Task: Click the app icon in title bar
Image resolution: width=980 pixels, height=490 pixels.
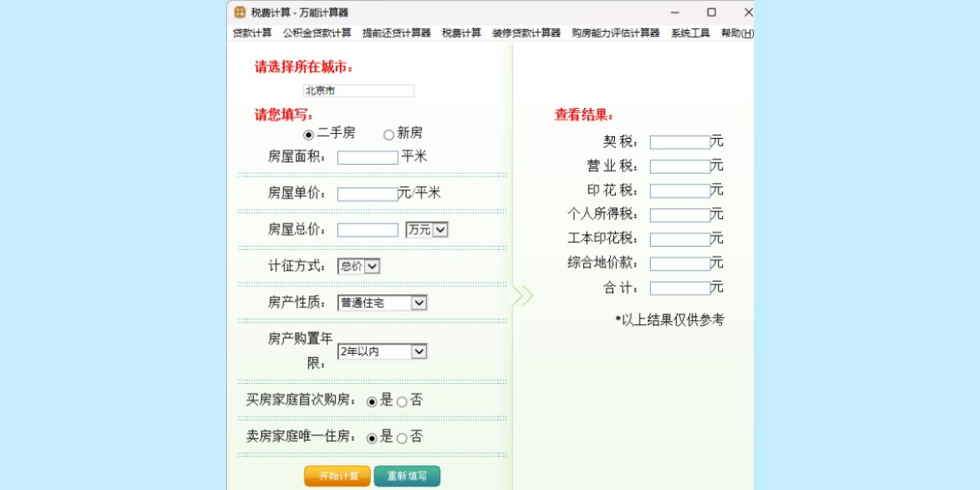Action: (x=240, y=12)
